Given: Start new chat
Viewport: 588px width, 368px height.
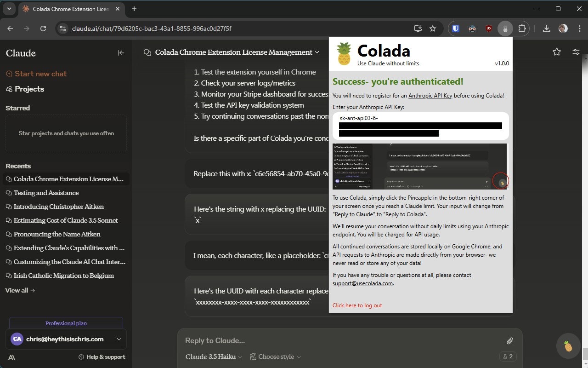Looking at the screenshot, I should pyautogui.click(x=36, y=74).
